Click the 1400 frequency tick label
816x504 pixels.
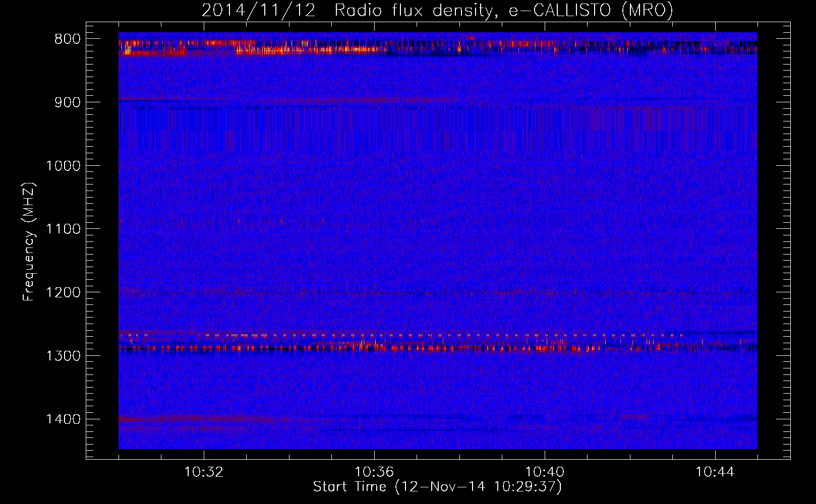point(64,419)
